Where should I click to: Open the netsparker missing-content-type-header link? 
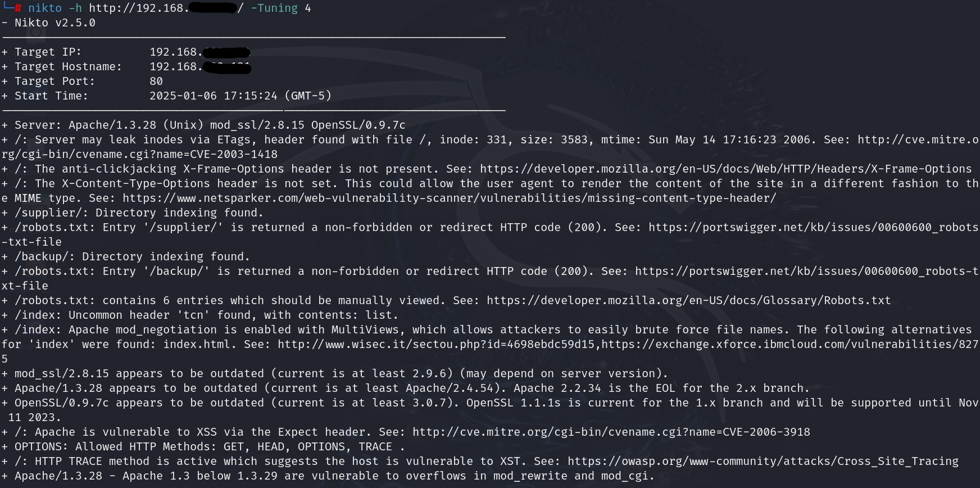tap(449, 198)
